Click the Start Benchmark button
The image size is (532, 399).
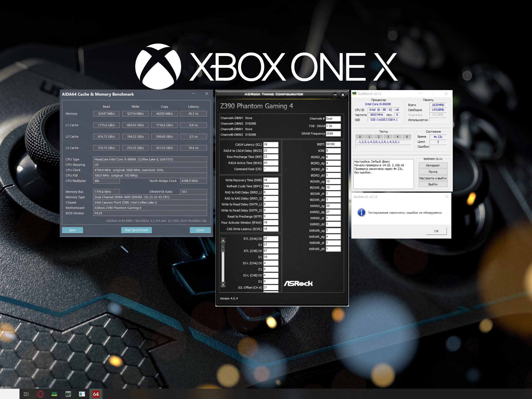pos(136,230)
